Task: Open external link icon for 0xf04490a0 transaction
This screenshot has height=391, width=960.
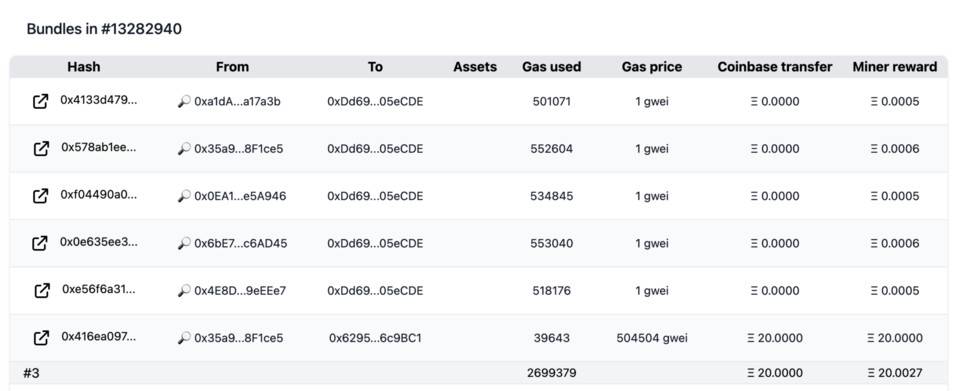Action: pyautogui.click(x=40, y=196)
